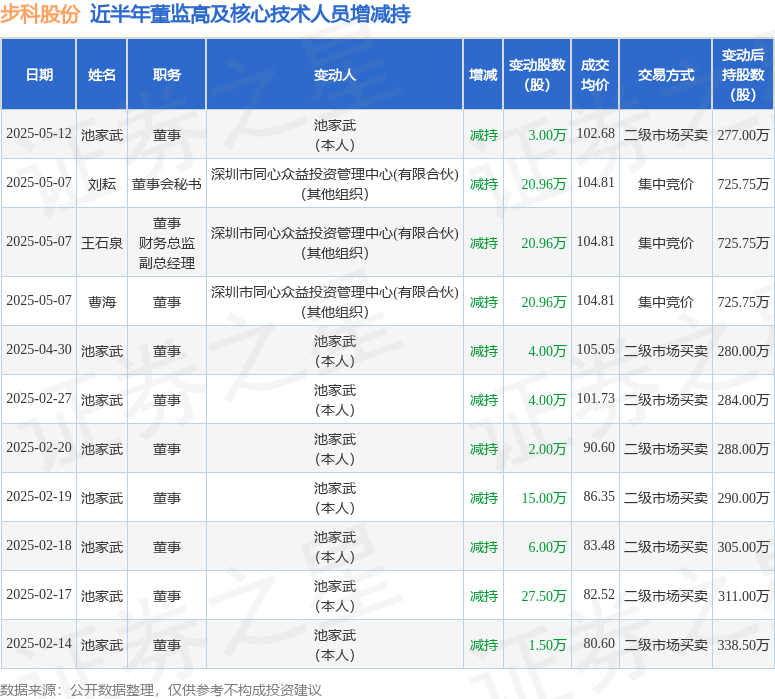Click the 成交均价 column header
The height and width of the screenshot is (699, 775).
point(595,75)
